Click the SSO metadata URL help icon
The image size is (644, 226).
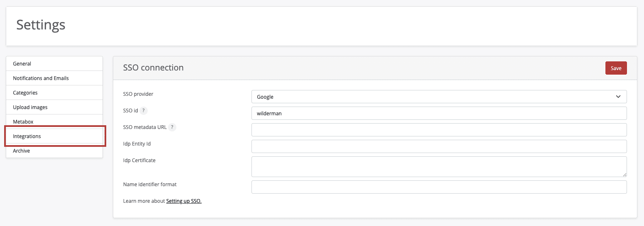172,127
